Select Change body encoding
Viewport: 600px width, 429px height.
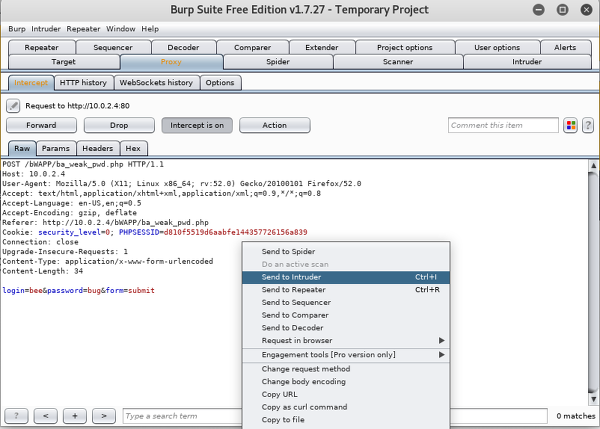pos(346,382)
